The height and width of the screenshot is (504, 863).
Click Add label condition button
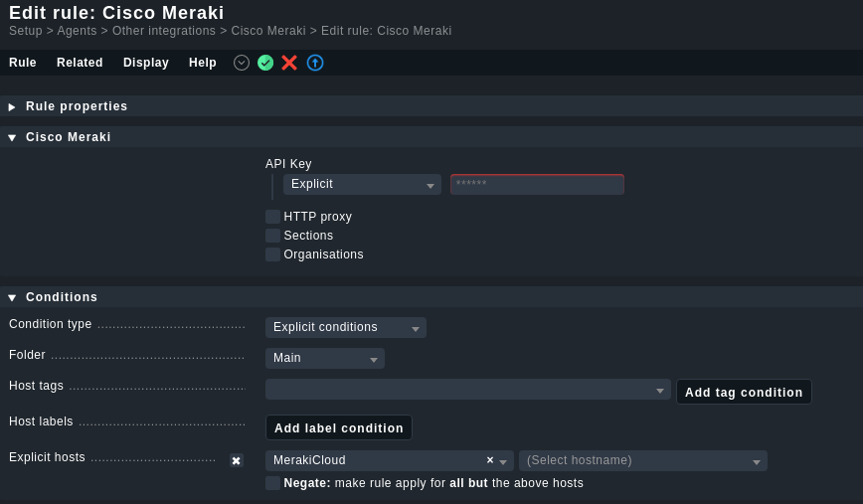click(x=338, y=428)
